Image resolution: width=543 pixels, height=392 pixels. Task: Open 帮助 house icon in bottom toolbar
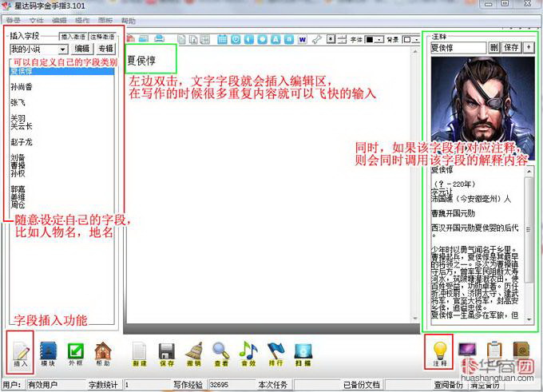pos(102,352)
